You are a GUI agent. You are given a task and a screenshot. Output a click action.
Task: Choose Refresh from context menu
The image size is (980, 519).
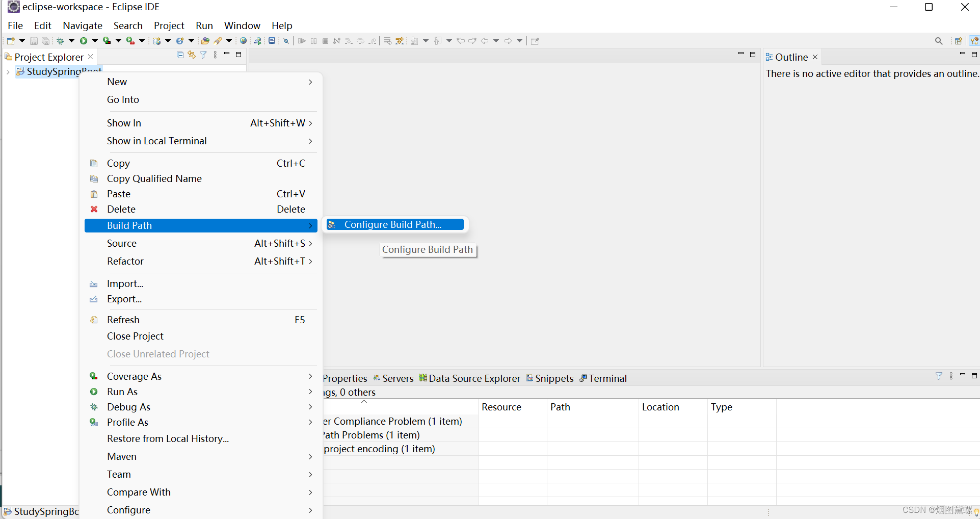[201, 320]
